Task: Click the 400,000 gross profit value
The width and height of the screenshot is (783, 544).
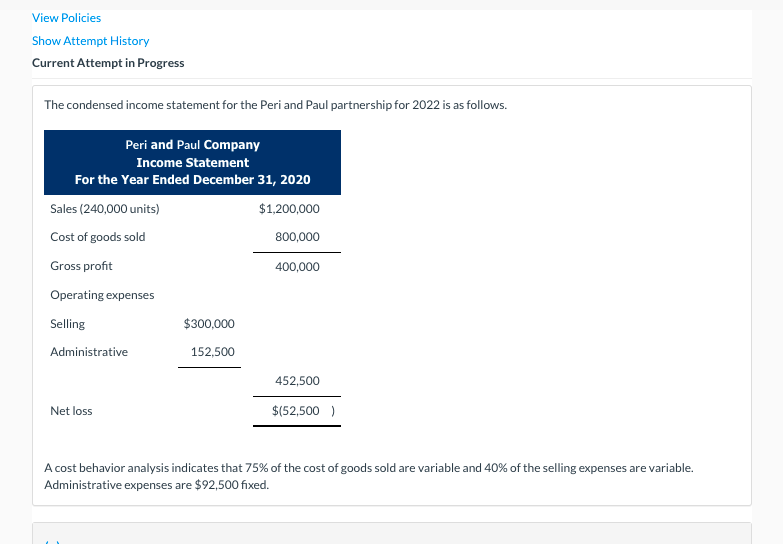Action: [x=297, y=267]
